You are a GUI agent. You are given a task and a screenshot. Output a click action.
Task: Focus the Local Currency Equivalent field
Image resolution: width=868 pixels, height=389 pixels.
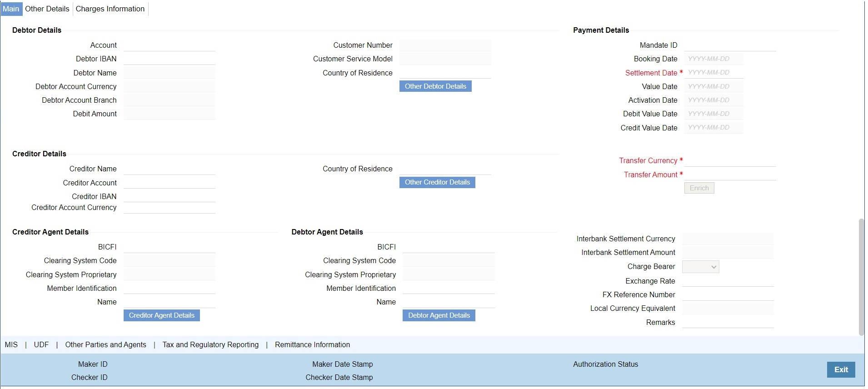(x=728, y=308)
